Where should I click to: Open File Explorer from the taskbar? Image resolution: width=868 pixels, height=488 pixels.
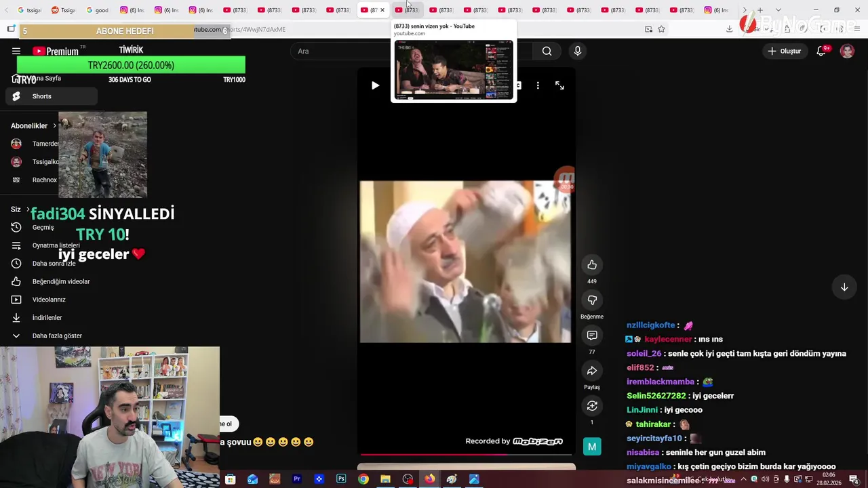[385, 479]
